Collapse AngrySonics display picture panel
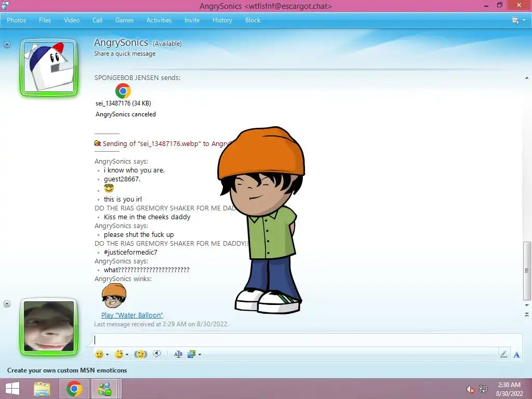This screenshot has width=532, height=399. (7, 45)
